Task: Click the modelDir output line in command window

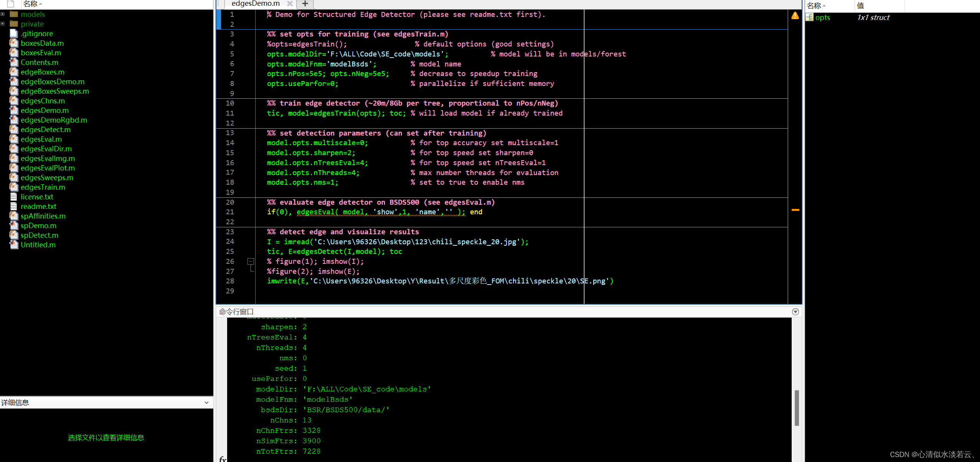Action: pyautogui.click(x=343, y=389)
